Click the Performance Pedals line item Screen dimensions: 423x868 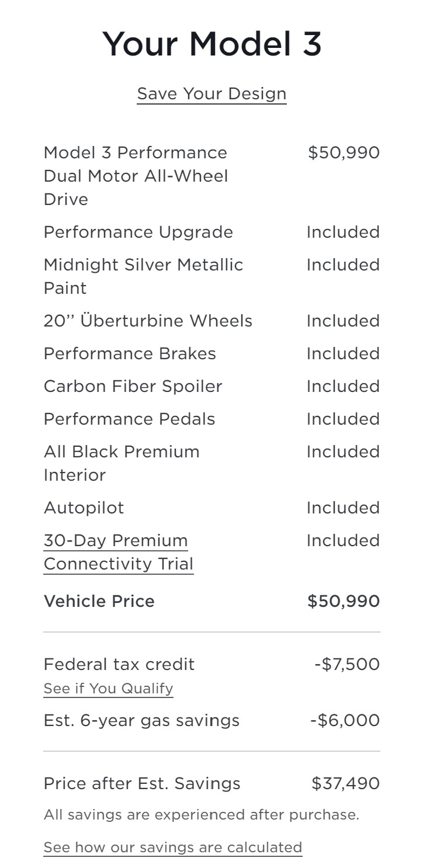tap(129, 419)
